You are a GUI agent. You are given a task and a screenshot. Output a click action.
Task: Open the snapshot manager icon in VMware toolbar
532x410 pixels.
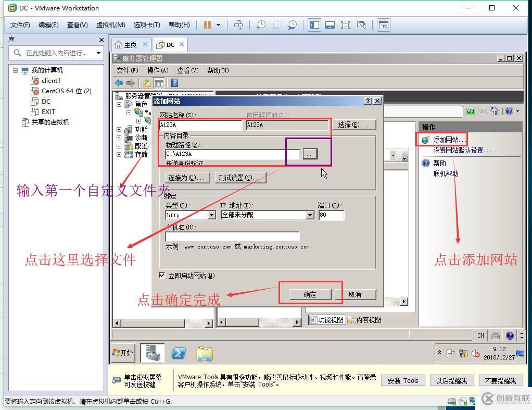(292, 25)
